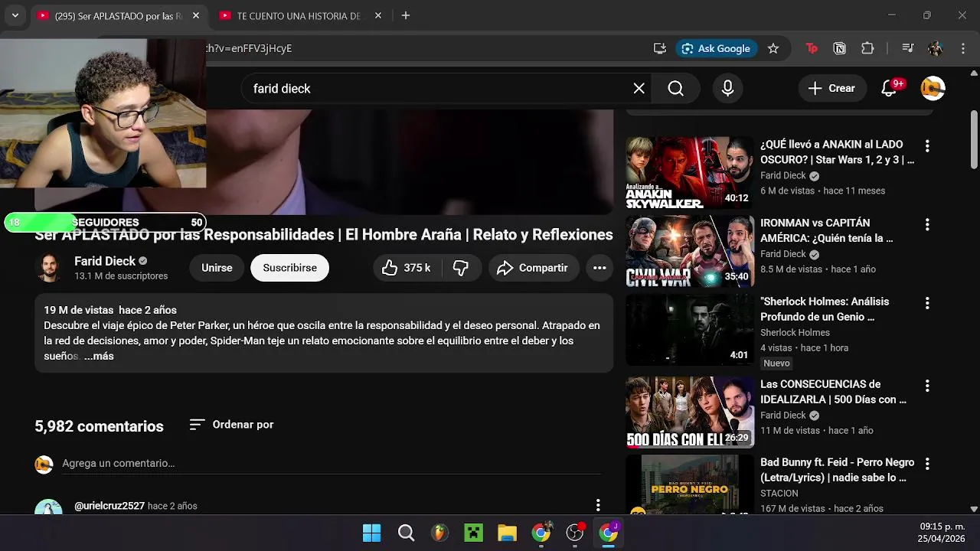This screenshot has height=551, width=980.
Task: Clear the YouTube search box with X
Action: click(639, 89)
